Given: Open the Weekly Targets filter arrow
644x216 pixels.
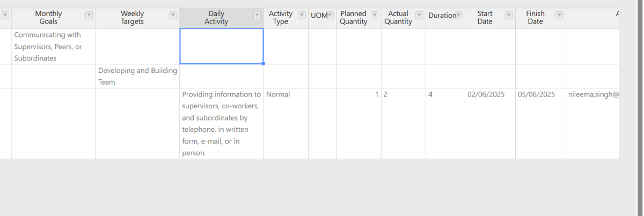Looking at the screenshot, I should 173,16.
